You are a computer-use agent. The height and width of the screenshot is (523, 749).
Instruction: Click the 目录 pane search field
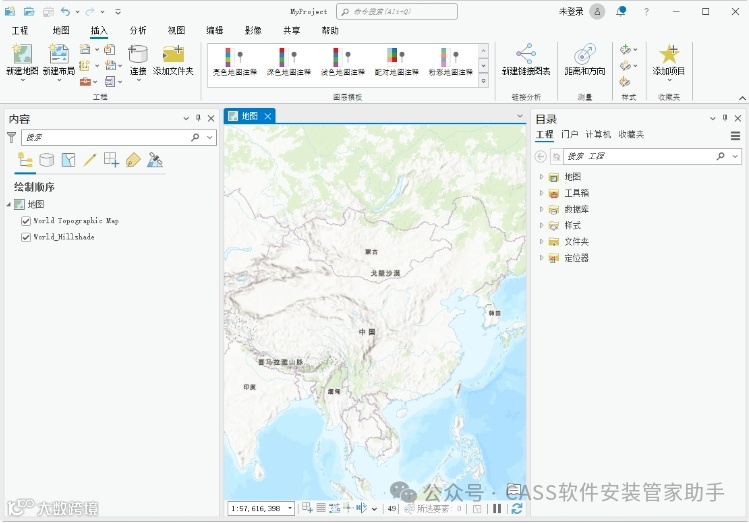tap(652, 156)
